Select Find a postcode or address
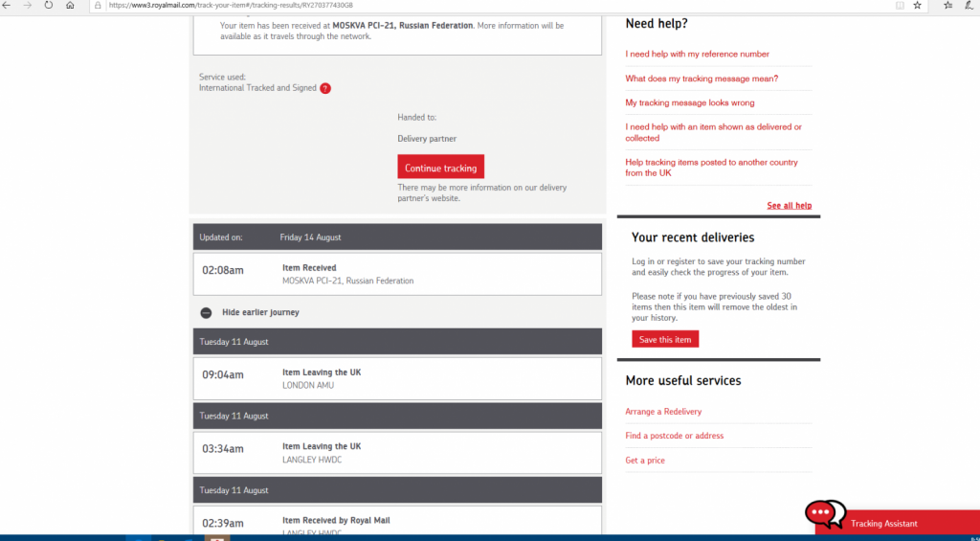This screenshot has width=980, height=541. pyautogui.click(x=674, y=436)
